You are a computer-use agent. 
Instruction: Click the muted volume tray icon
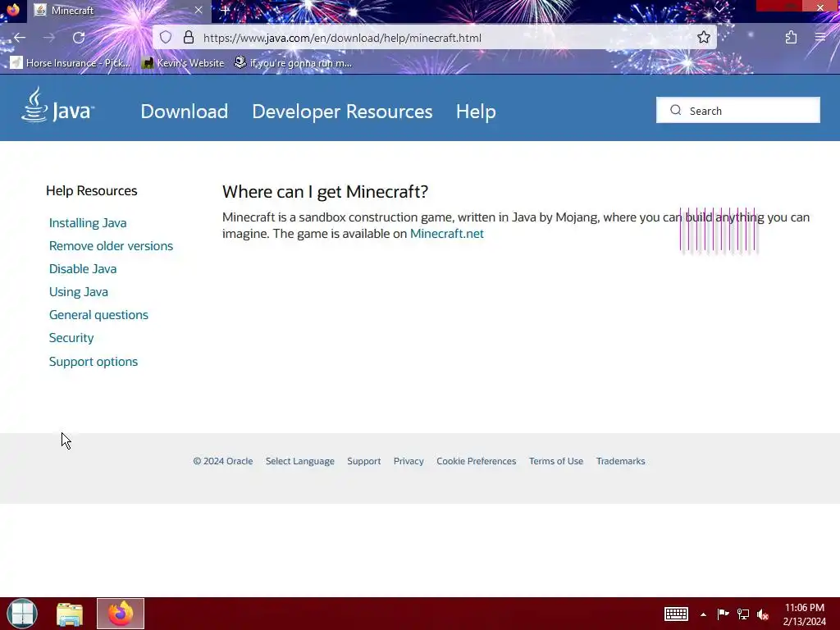click(763, 614)
